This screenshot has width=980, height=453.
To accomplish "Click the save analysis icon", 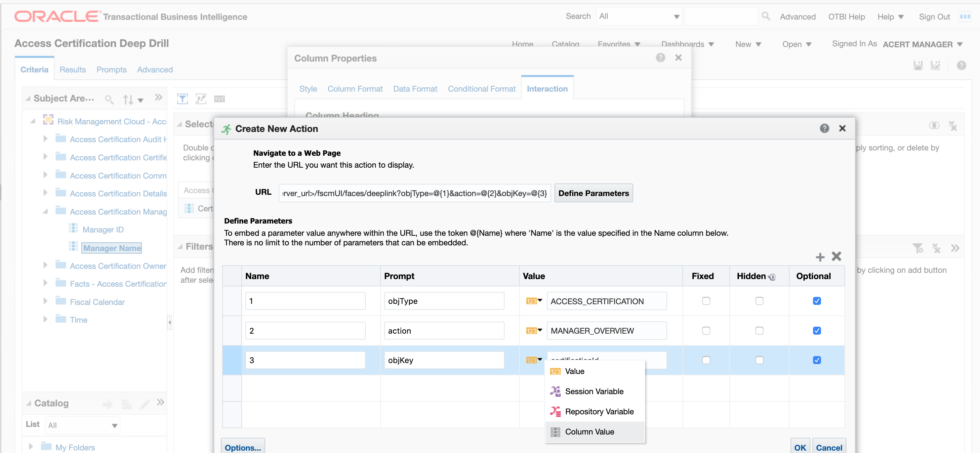I will tap(918, 65).
